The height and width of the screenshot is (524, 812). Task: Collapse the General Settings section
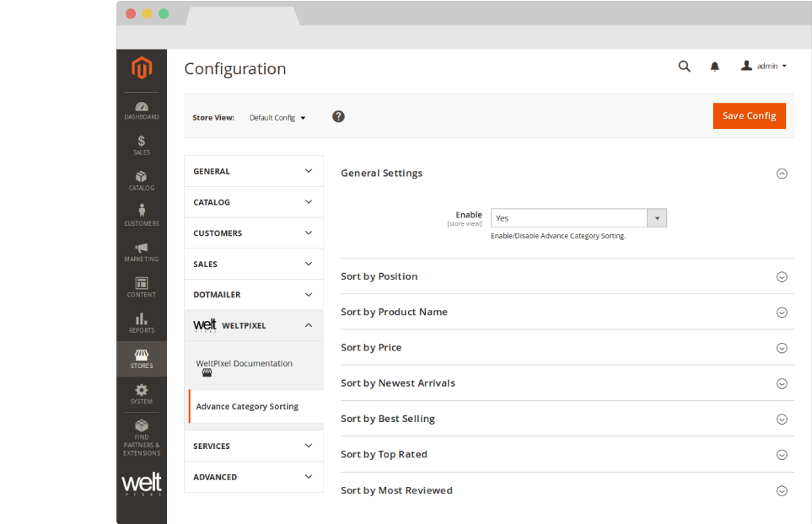781,174
